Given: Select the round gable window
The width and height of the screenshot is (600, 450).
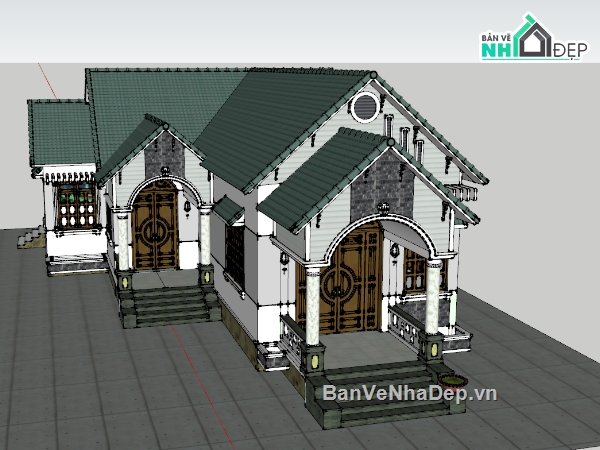Looking at the screenshot, I should (366, 104).
